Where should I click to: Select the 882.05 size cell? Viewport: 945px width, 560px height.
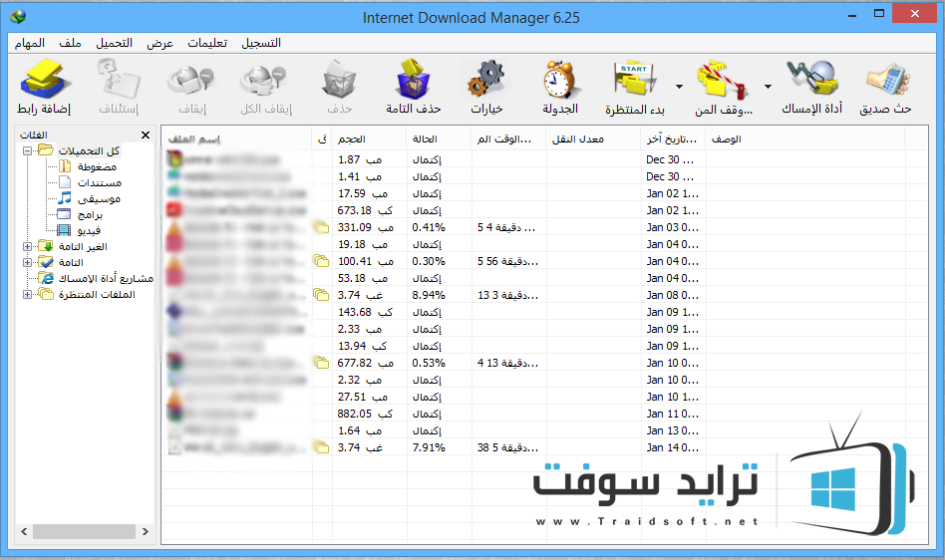pyautogui.click(x=365, y=415)
